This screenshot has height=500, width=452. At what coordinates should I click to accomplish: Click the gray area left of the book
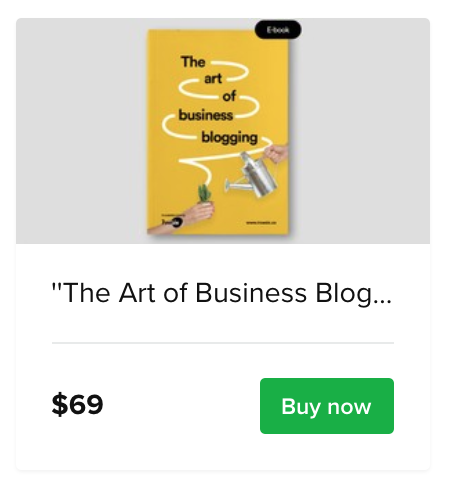pos(81,131)
